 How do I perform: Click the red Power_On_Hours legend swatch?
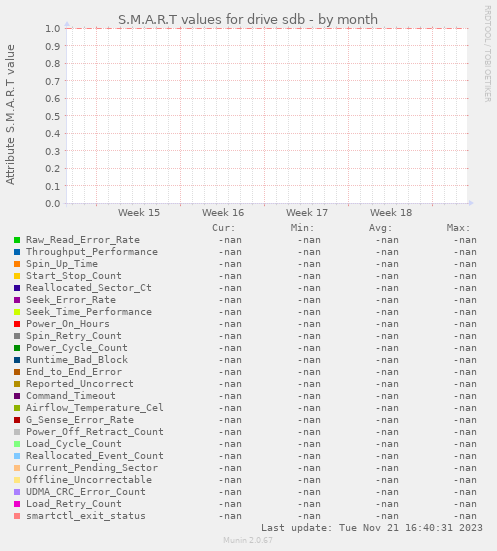17,324
